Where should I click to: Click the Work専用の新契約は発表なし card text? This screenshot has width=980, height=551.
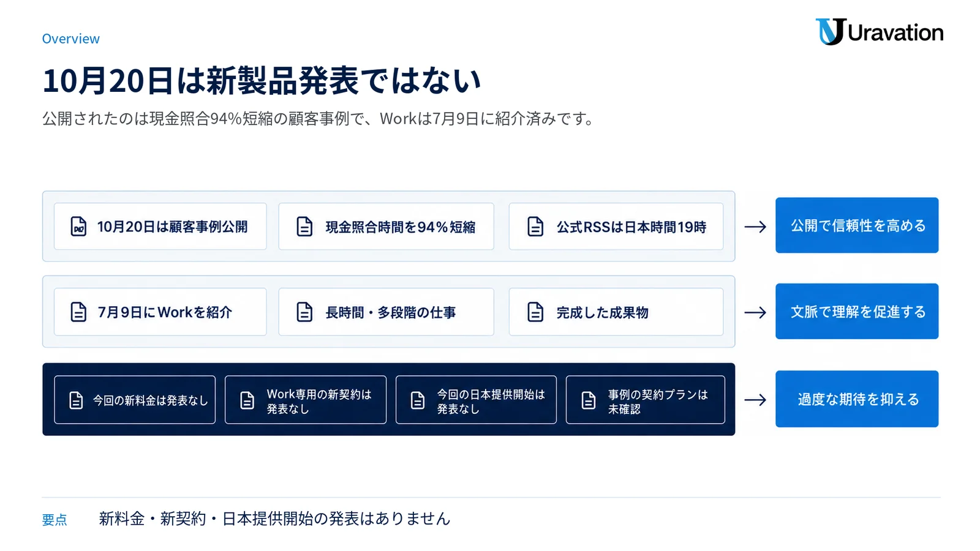pyautogui.click(x=319, y=402)
